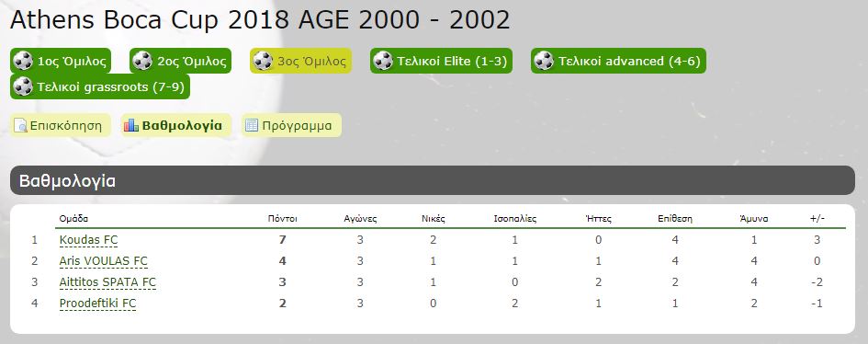View the Πρόγραμμα schedule
868x344 pixels.
click(x=292, y=126)
